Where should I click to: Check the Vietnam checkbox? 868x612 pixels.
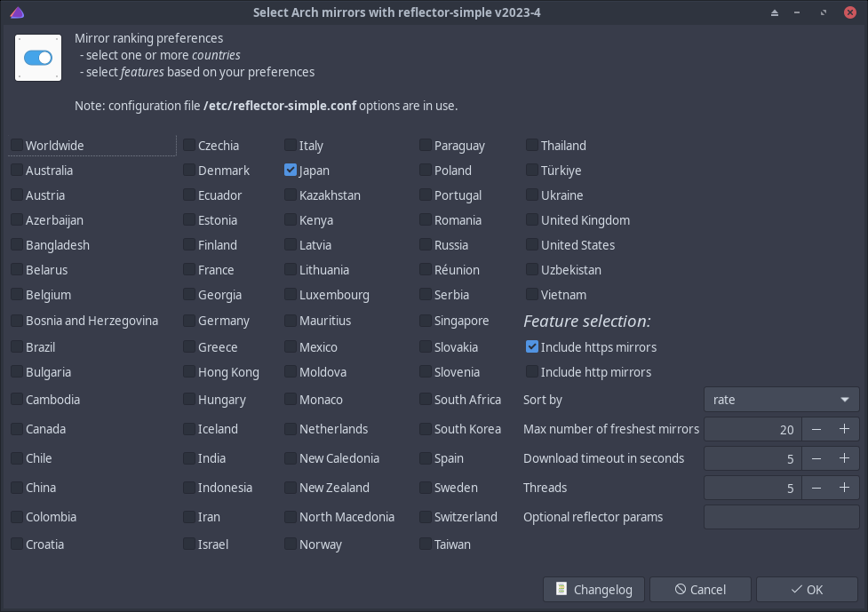click(x=532, y=294)
